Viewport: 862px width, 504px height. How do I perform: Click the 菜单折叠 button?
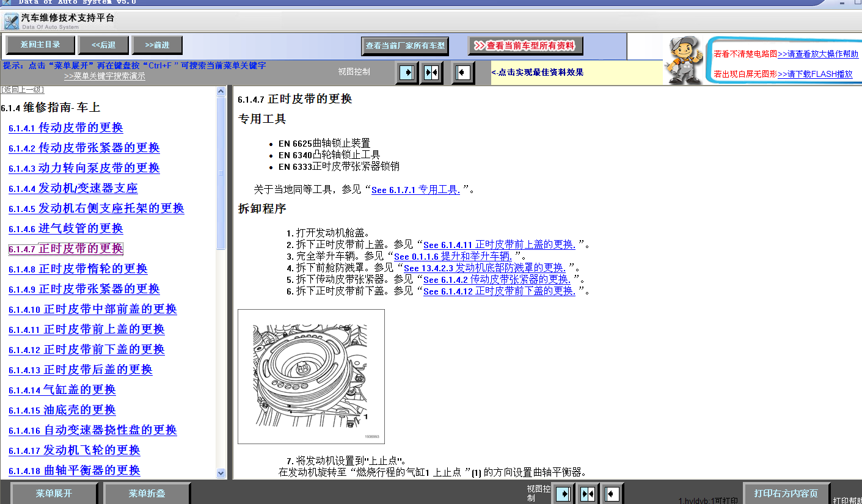(147, 494)
